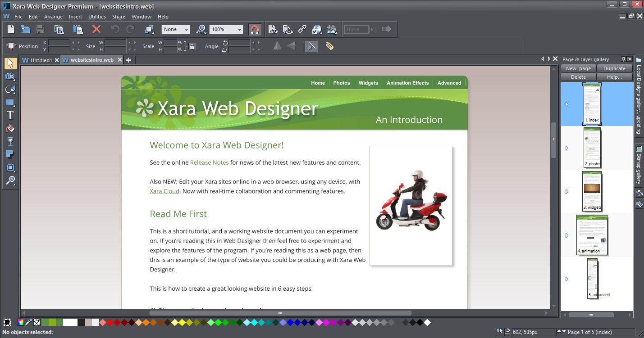Click the Position handle grid icon

pyautogui.click(x=10, y=46)
